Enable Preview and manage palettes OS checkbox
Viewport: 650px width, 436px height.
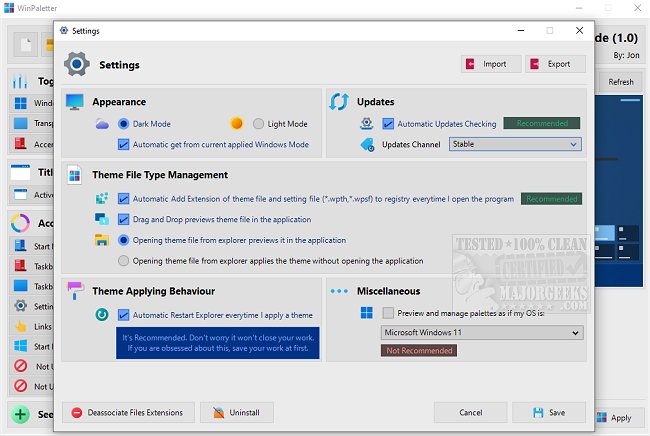[x=388, y=312]
